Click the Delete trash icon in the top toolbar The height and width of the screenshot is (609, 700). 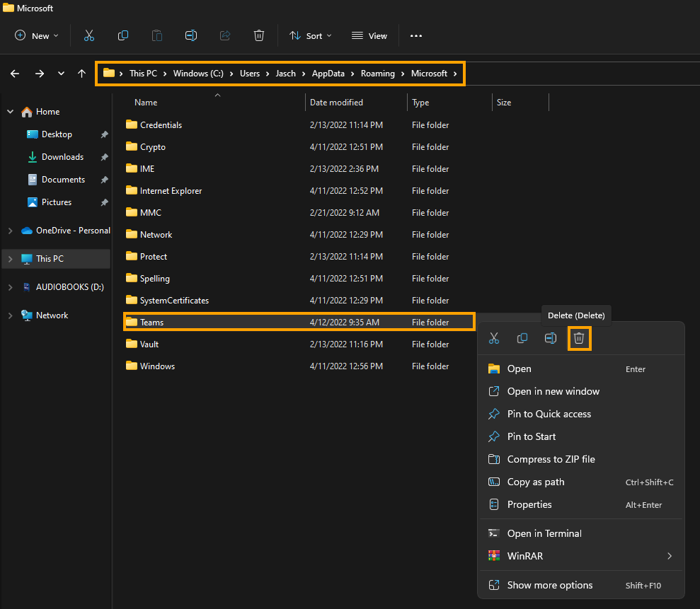[x=259, y=35]
